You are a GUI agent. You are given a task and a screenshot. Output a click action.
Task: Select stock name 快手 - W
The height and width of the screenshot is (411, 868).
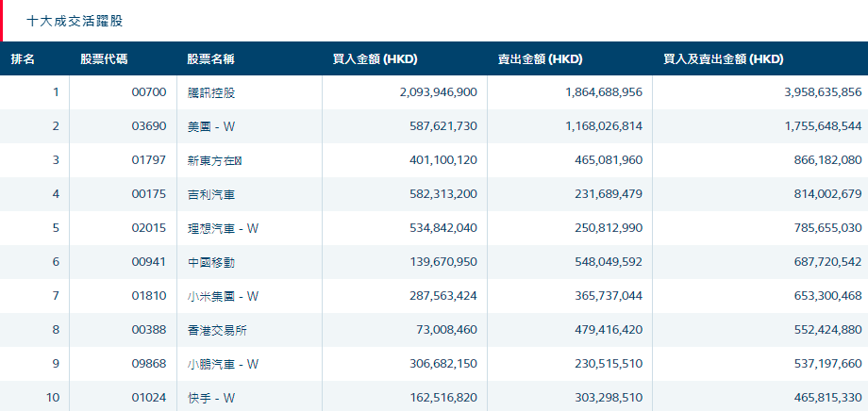(211, 398)
